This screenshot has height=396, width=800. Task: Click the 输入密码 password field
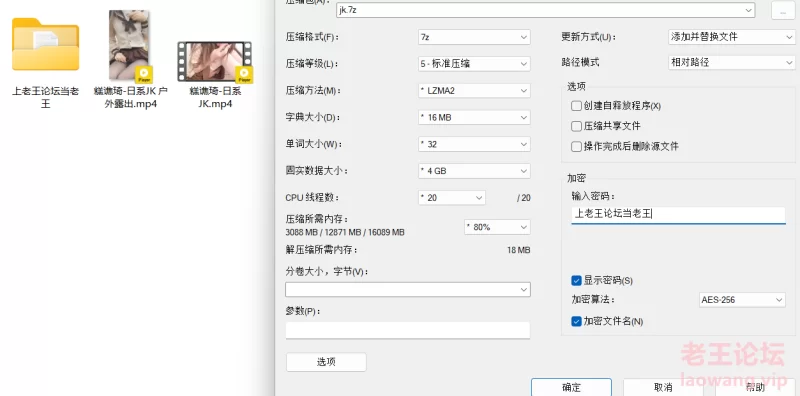(x=678, y=215)
